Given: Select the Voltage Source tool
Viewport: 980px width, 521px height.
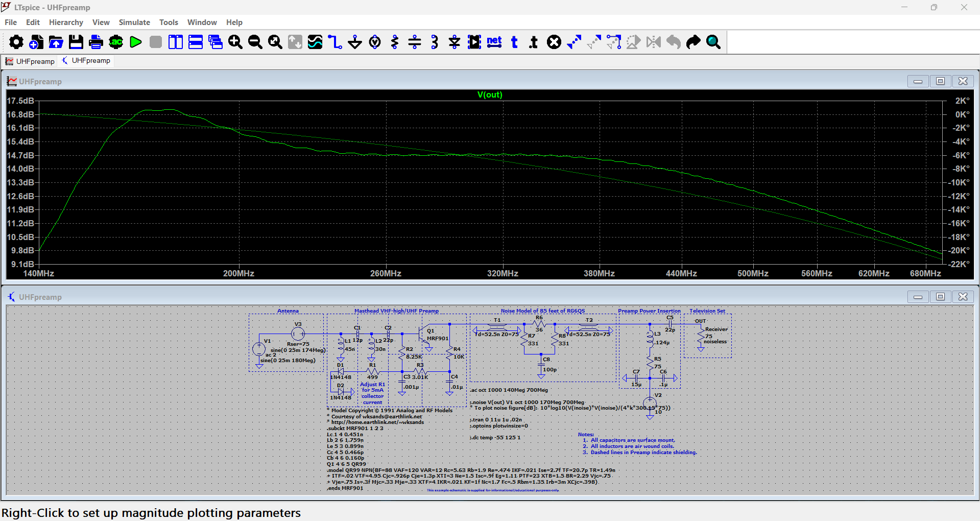Looking at the screenshot, I should [375, 42].
